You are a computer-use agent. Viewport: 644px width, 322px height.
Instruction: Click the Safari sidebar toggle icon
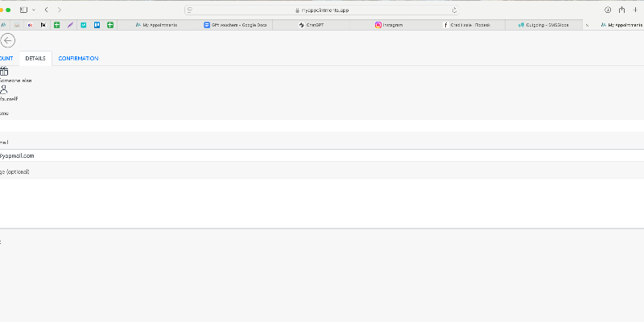coord(23,10)
